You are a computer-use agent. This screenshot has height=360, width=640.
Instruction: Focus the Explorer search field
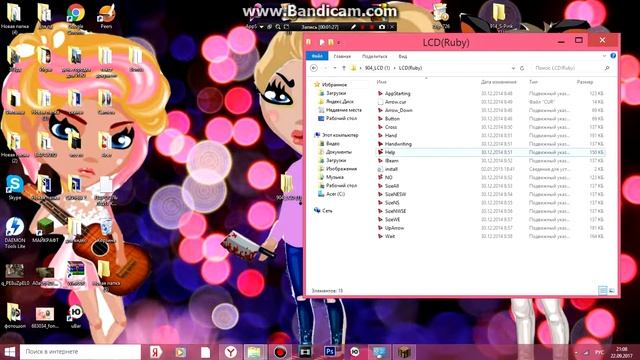(x=571, y=68)
